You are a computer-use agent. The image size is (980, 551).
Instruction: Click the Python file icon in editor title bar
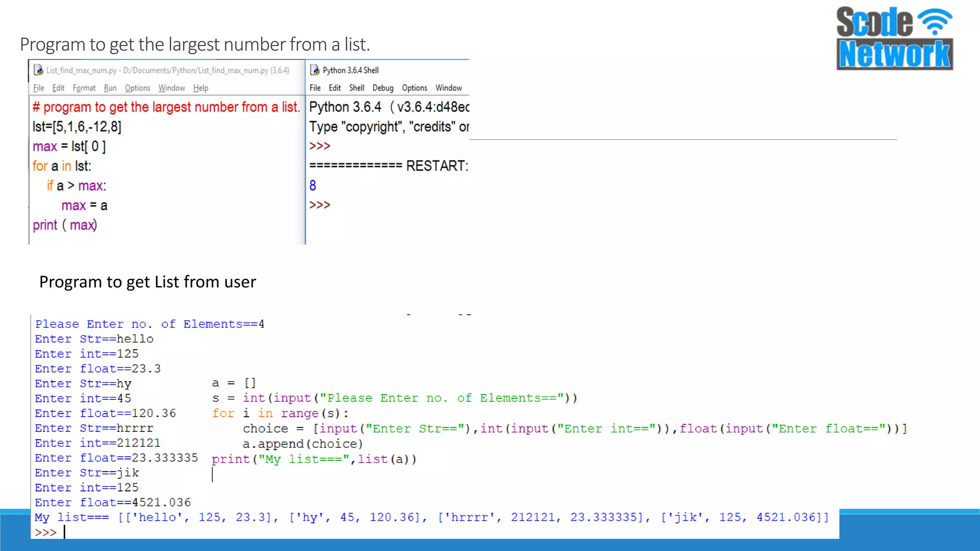click(x=38, y=70)
